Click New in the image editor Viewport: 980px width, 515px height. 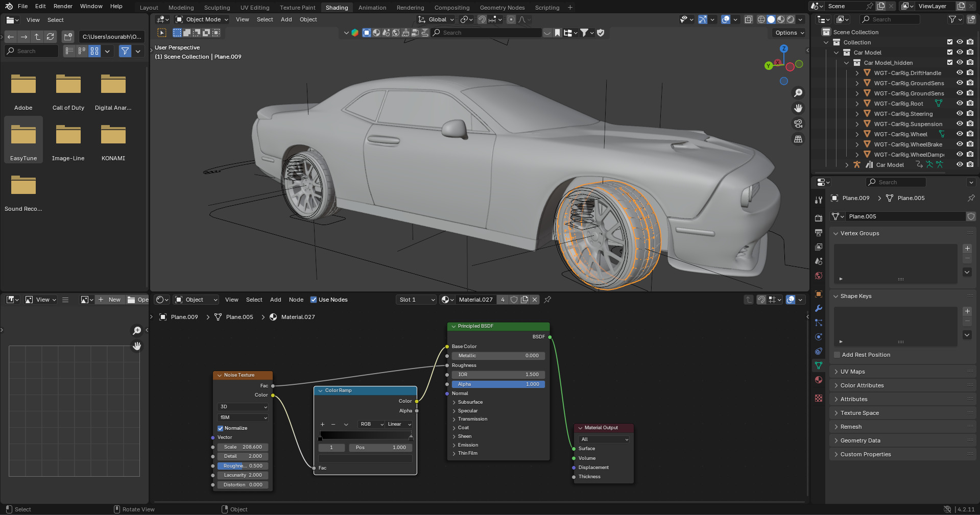[110, 300]
